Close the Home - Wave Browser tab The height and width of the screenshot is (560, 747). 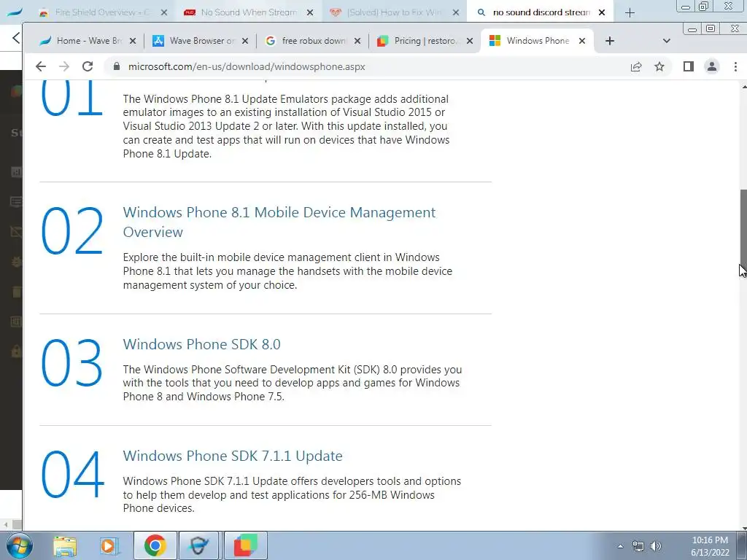tap(133, 41)
